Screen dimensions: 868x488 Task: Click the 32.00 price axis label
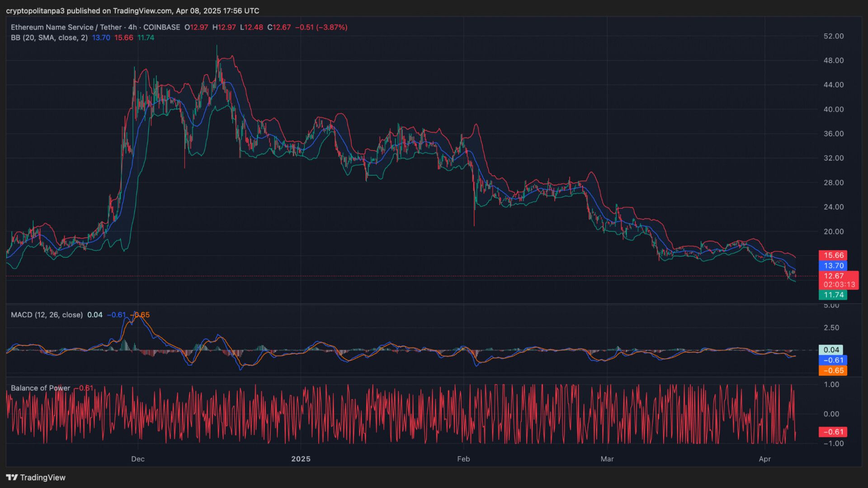(x=834, y=158)
